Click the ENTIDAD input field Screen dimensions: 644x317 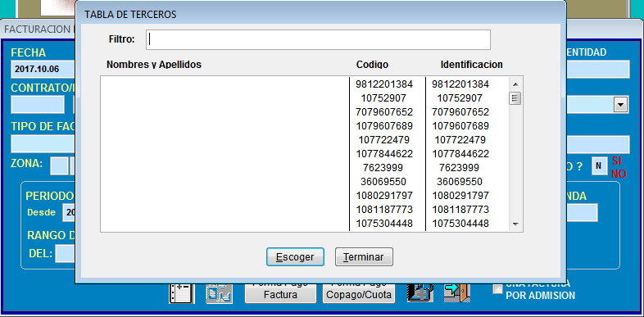click(597, 69)
